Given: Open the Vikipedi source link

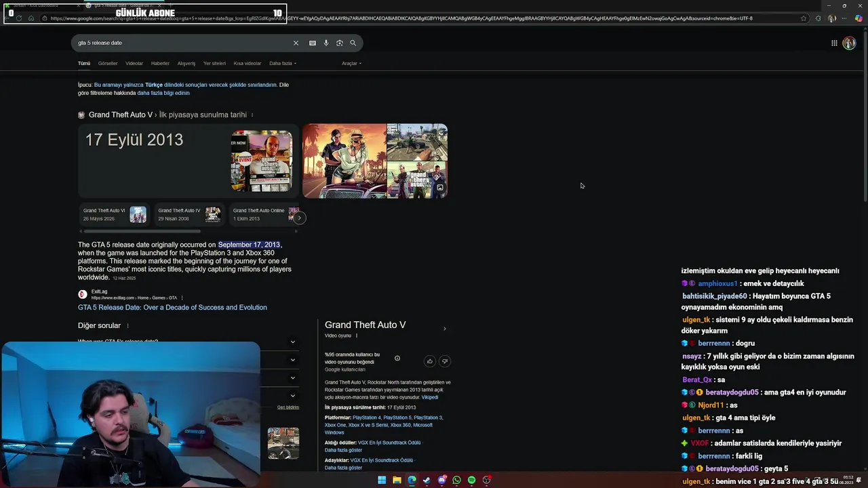Looking at the screenshot, I should tap(430, 397).
